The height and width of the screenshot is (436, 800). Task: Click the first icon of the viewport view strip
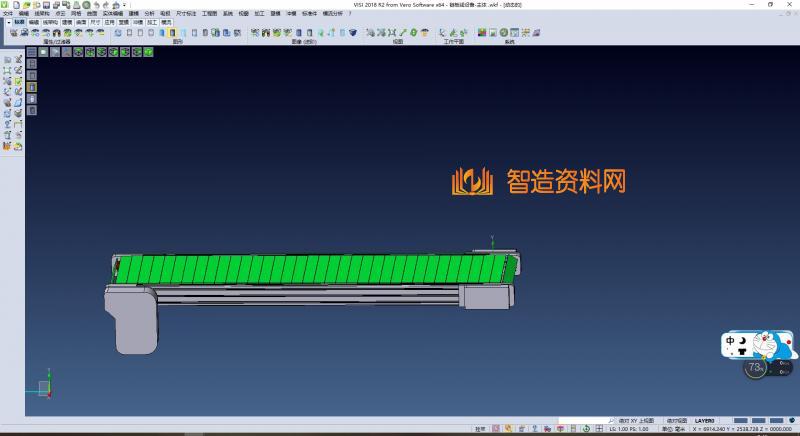(x=32, y=52)
